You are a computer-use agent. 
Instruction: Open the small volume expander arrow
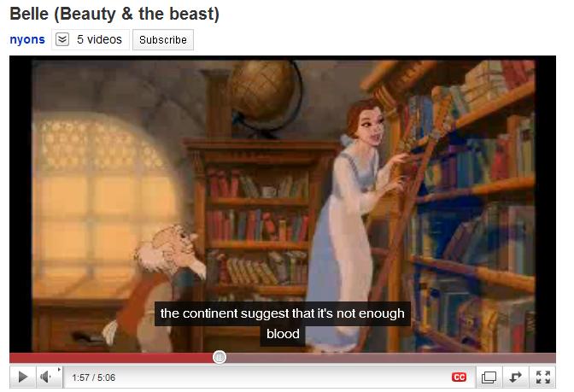click(x=59, y=370)
